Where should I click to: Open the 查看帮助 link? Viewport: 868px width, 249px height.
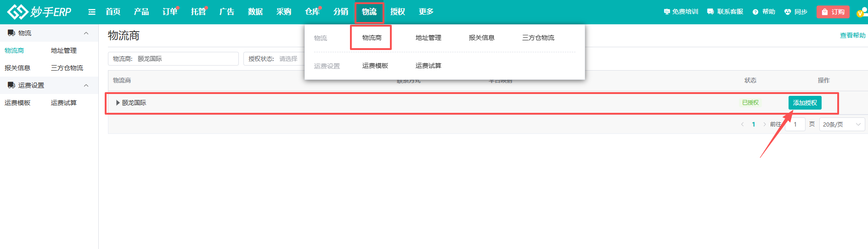point(852,35)
